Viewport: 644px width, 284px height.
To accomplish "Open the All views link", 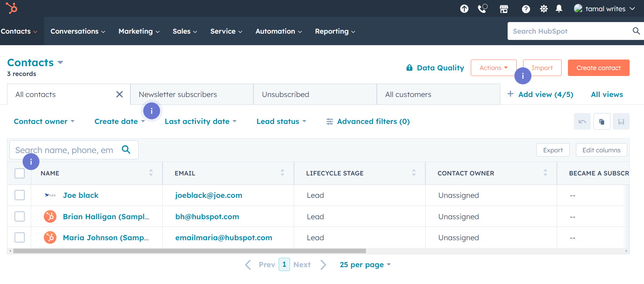I will pos(607,94).
